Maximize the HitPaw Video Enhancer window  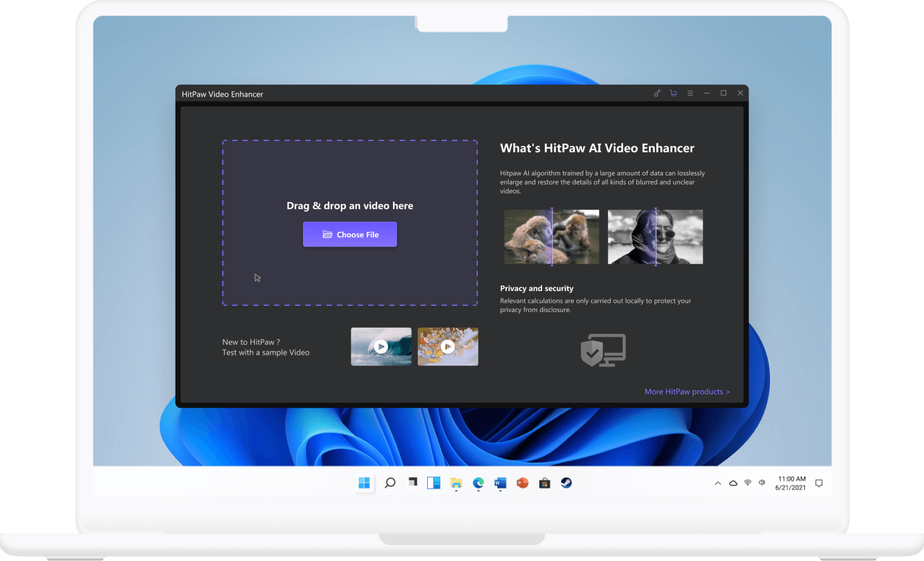(724, 93)
